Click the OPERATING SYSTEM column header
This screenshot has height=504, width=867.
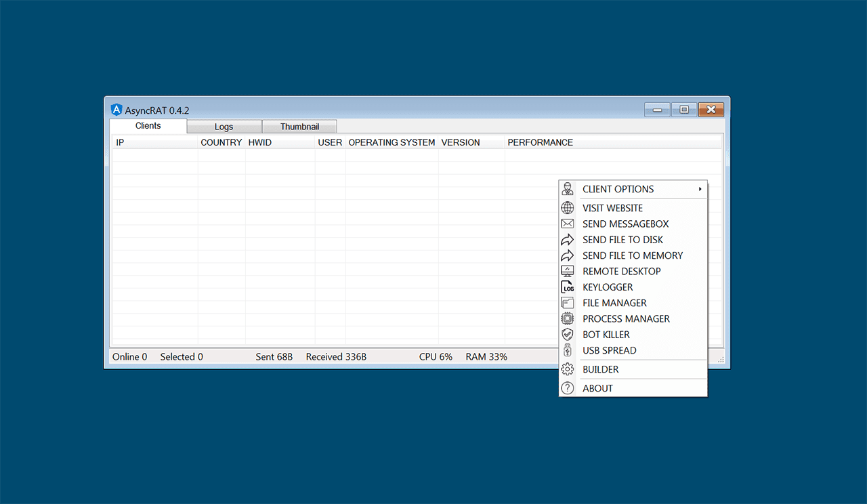[392, 142]
